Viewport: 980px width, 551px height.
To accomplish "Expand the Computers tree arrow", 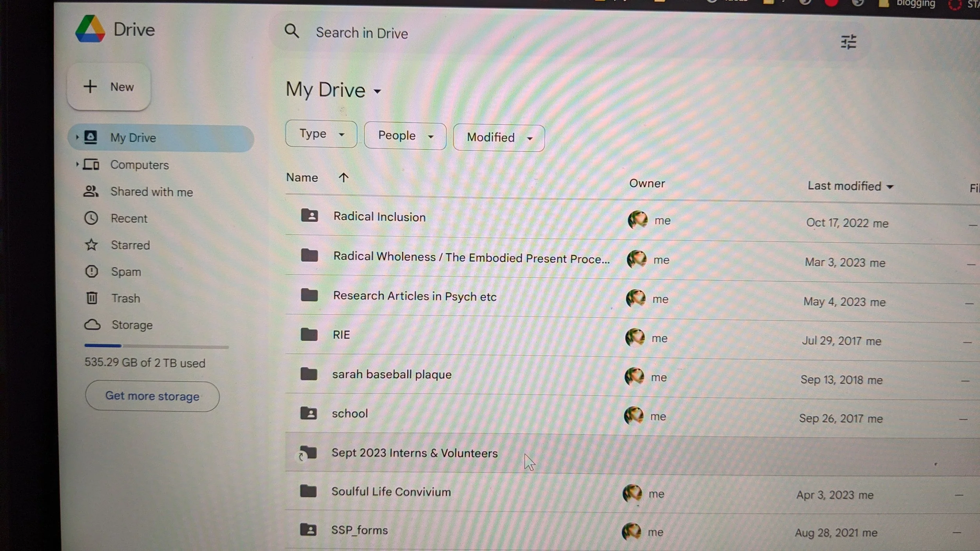I will tap(77, 164).
